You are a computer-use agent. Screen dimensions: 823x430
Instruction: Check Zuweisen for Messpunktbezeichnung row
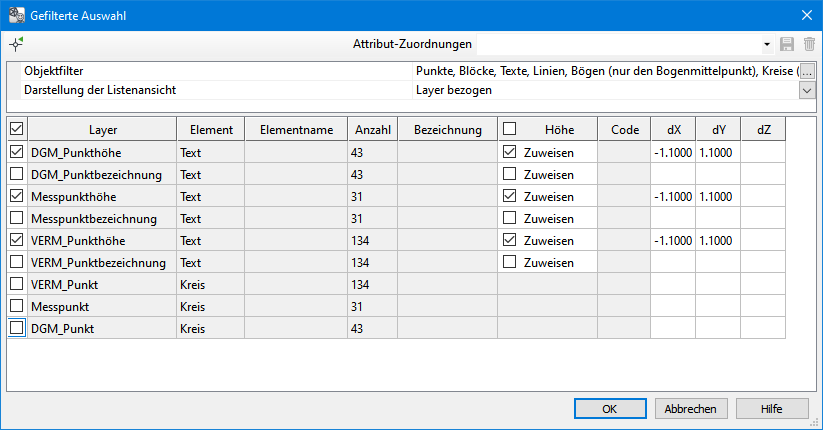tap(510, 219)
